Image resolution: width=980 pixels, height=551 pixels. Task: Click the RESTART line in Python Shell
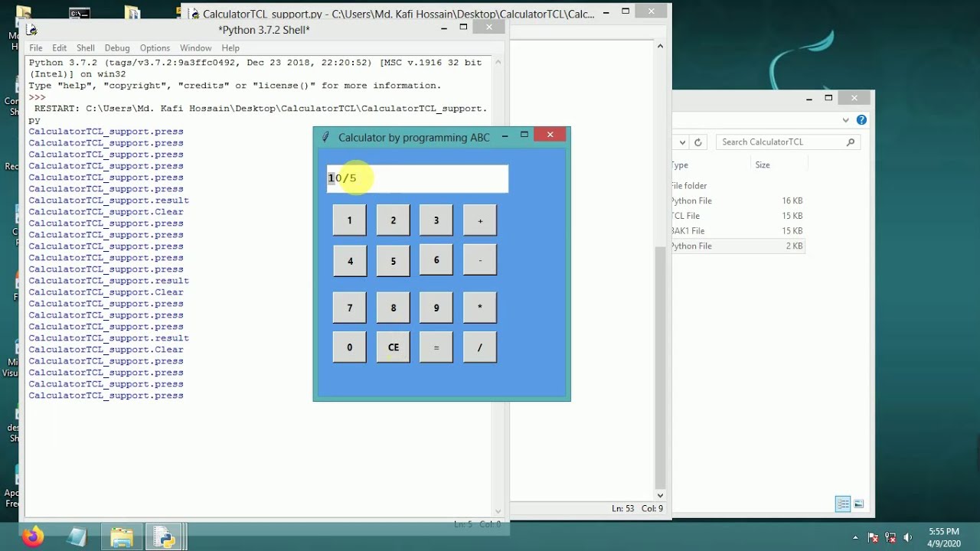[257, 114]
